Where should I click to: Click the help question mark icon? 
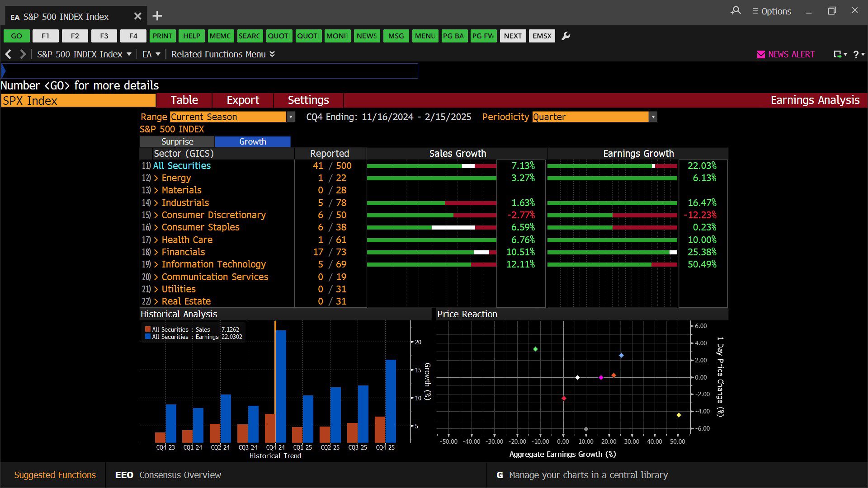point(856,54)
